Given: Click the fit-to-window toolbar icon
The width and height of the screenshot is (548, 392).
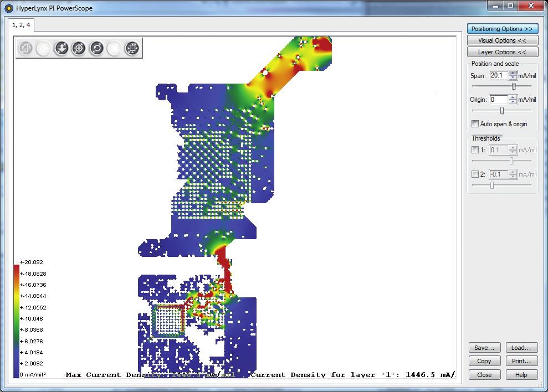Looking at the screenshot, I should (131, 49).
